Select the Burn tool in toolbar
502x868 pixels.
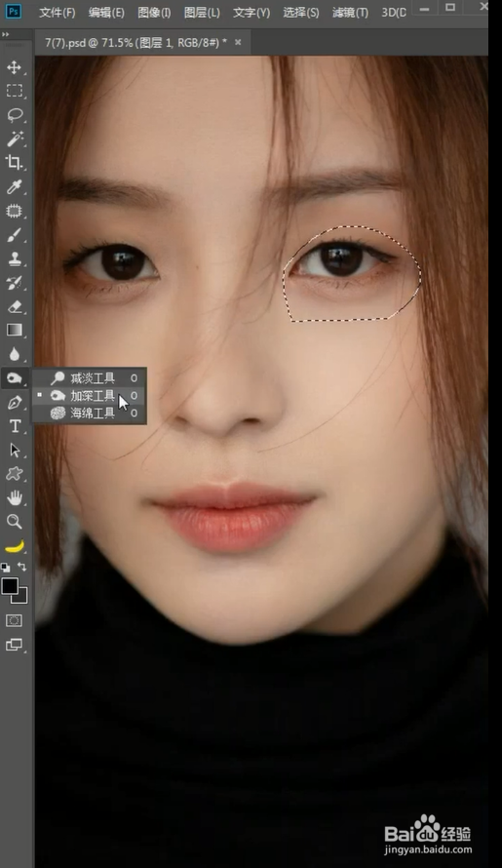(14, 378)
